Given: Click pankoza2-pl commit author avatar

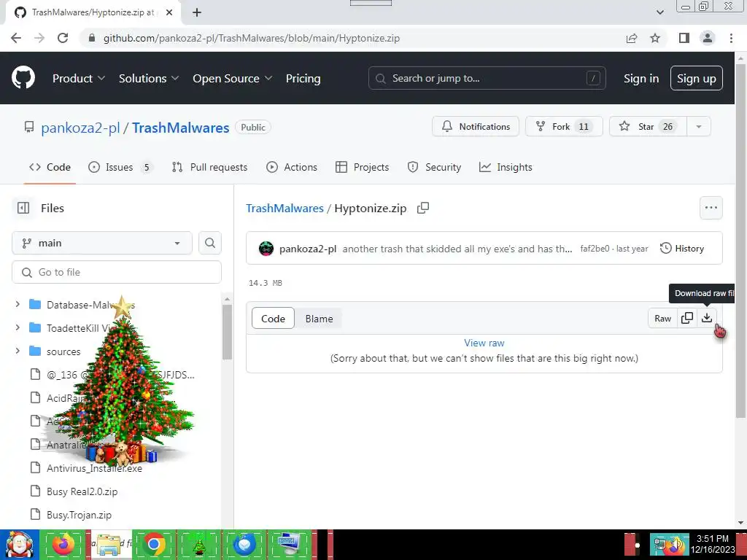Looking at the screenshot, I should (266, 249).
